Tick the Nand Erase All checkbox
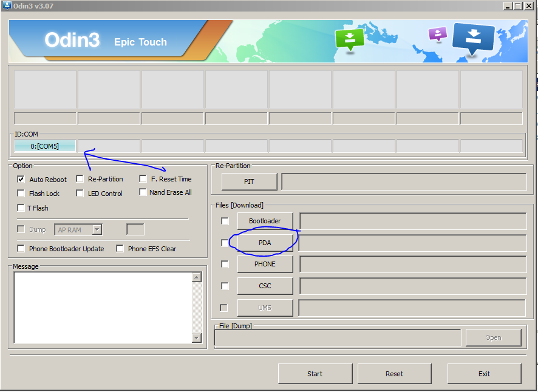This screenshot has width=538, height=392. point(143,192)
